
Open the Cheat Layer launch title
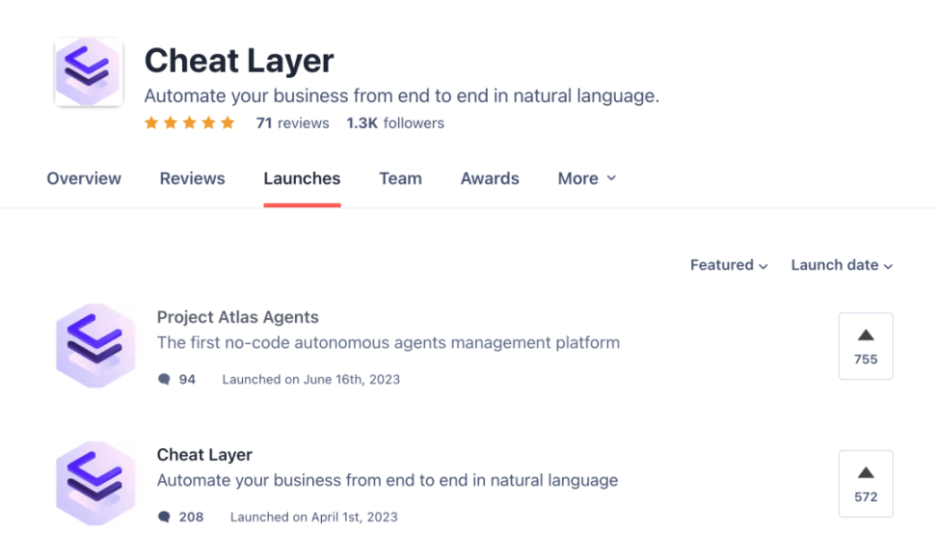point(204,455)
